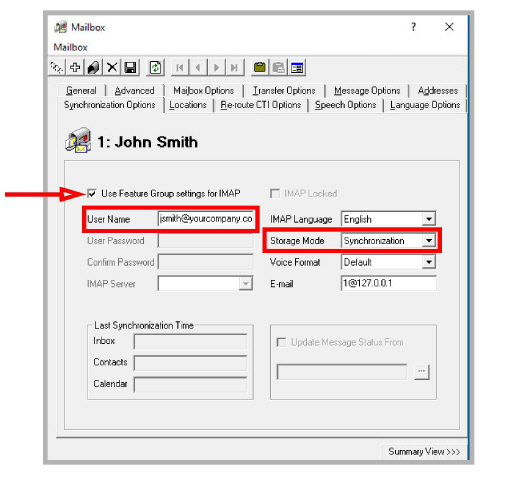517x482 pixels.
Task: Click the eraser icon in toolbar
Action: coord(93,68)
